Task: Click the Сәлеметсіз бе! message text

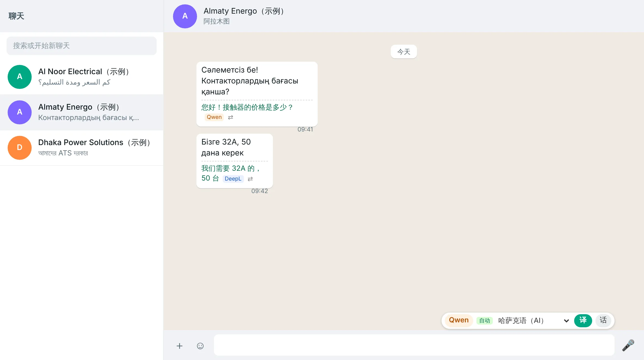Action: point(229,70)
